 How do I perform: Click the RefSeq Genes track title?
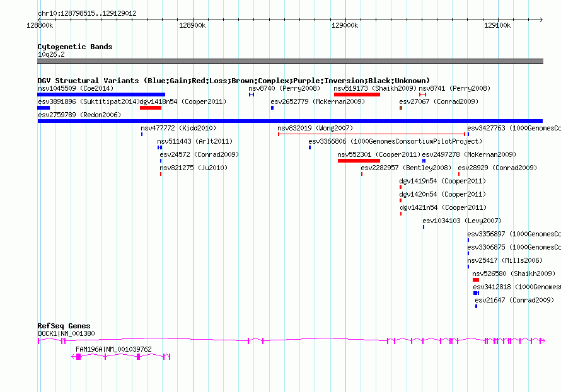pos(64,326)
